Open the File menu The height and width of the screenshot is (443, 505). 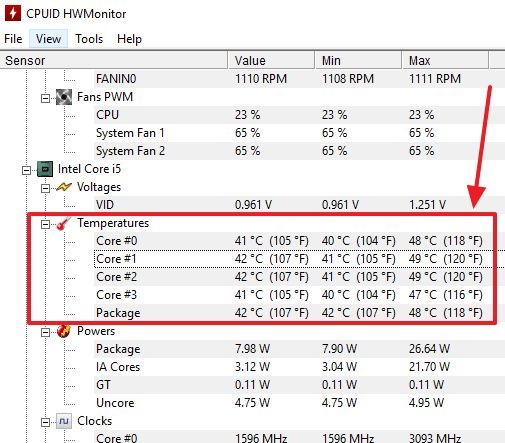click(13, 39)
